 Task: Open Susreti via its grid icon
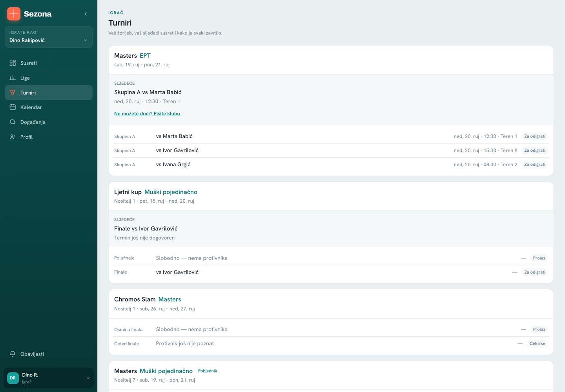13,63
